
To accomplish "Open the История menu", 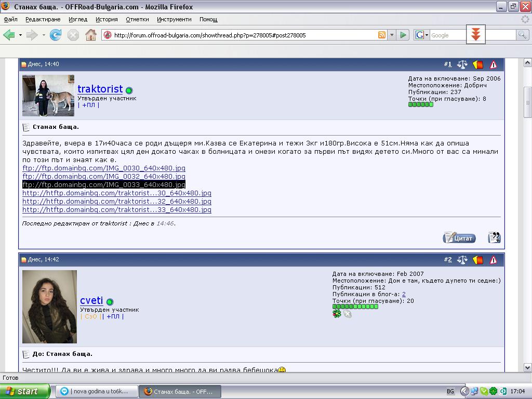I will 107,19.
